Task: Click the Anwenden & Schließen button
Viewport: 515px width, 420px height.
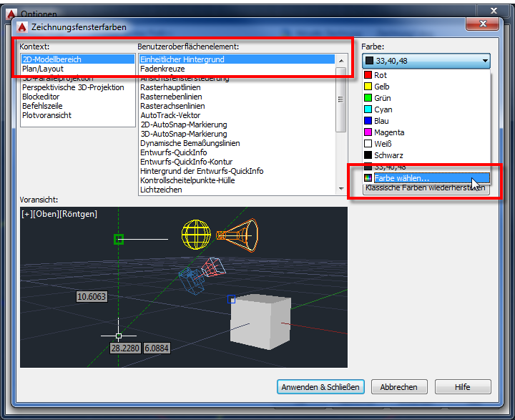Action: pos(320,387)
